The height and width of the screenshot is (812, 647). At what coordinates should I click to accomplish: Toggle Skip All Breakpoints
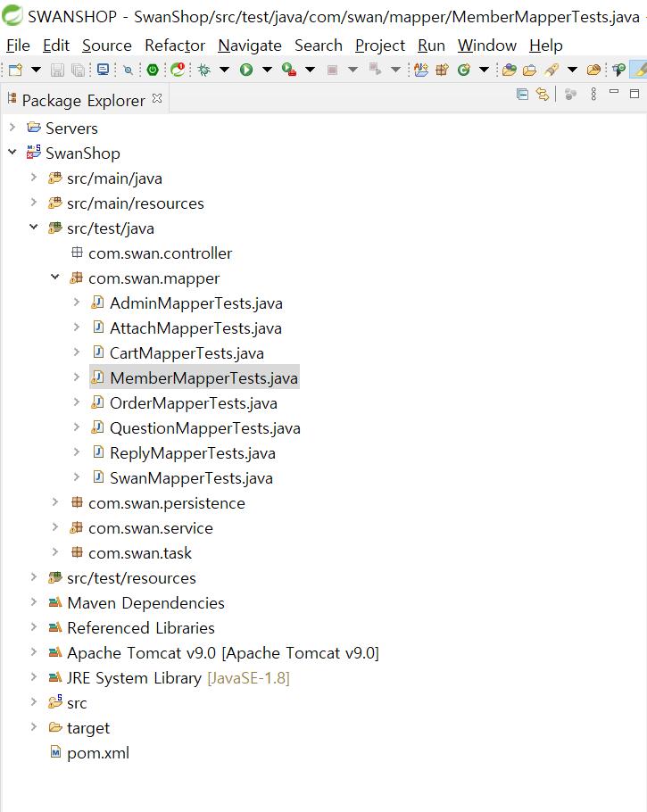(x=128, y=70)
